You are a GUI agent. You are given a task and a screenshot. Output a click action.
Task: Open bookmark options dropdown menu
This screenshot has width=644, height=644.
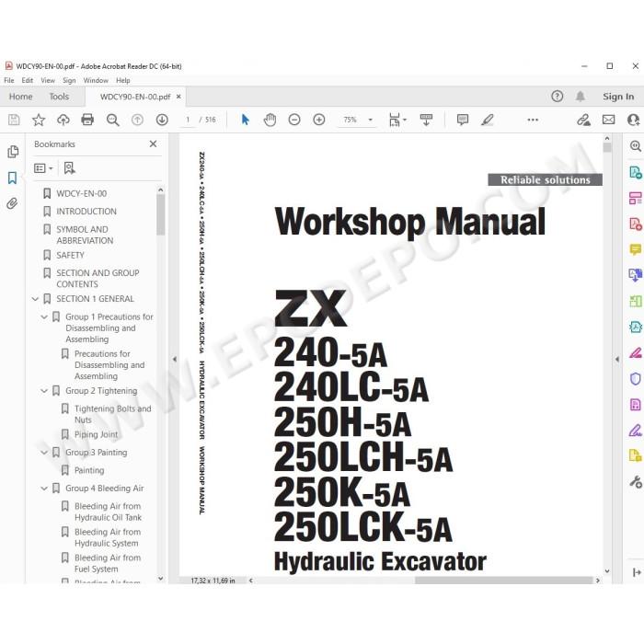[x=43, y=168]
